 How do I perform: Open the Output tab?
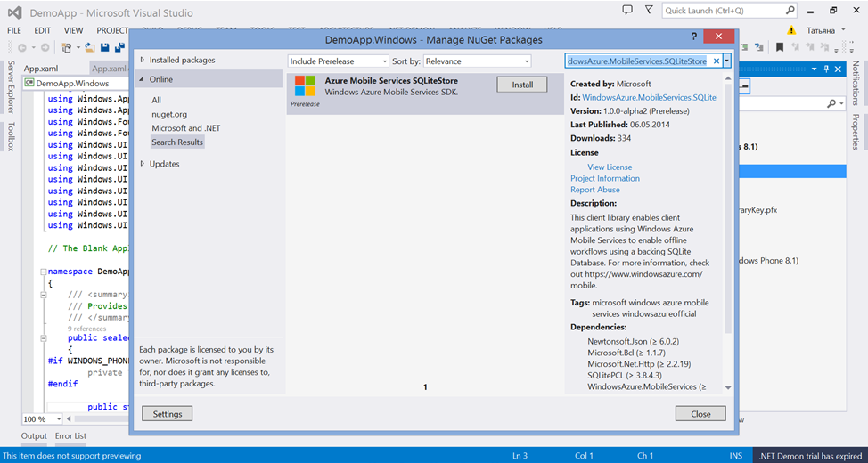click(35, 436)
